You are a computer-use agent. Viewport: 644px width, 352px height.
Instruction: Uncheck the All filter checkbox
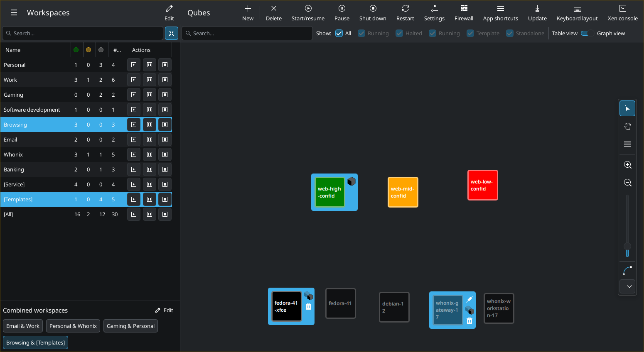click(339, 33)
